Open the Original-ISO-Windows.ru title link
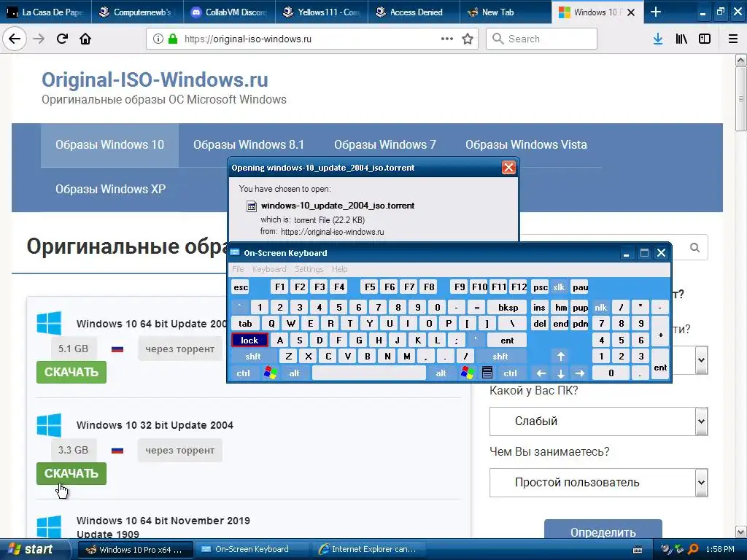Screen dimensions: 747x560 [155, 79]
